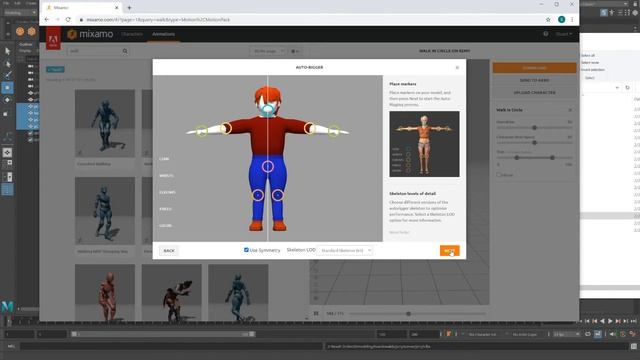The height and width of the screenshot is (360, 640).
Task: Click the orange NEXT button
Action: click(x=449, y=251)
